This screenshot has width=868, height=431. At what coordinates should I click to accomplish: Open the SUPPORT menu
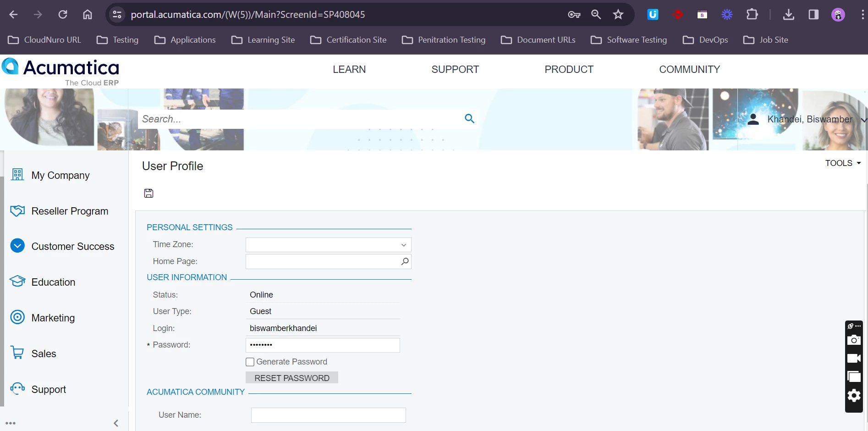pos(455,69)
